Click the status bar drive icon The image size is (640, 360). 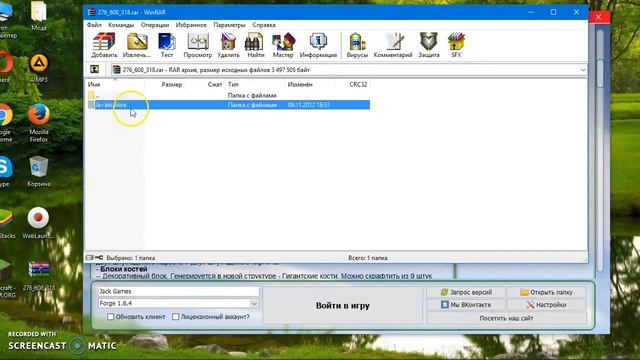pos(90,258)
